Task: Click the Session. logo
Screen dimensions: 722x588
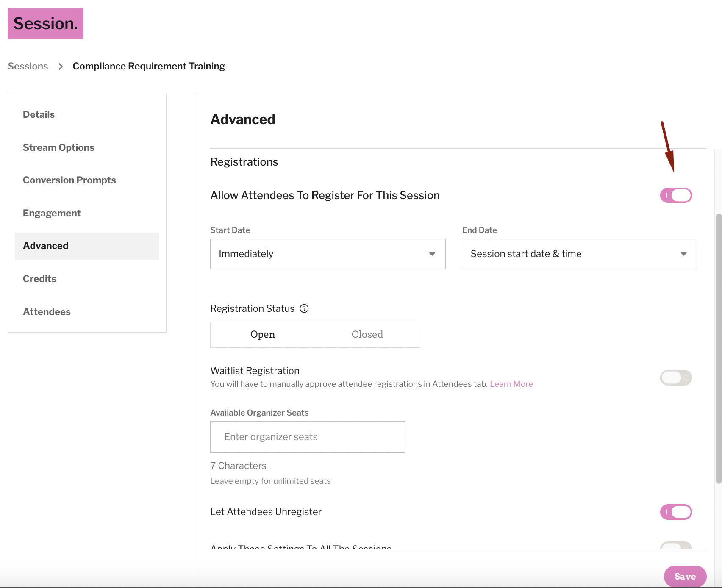Action: [x=45, y=23]
